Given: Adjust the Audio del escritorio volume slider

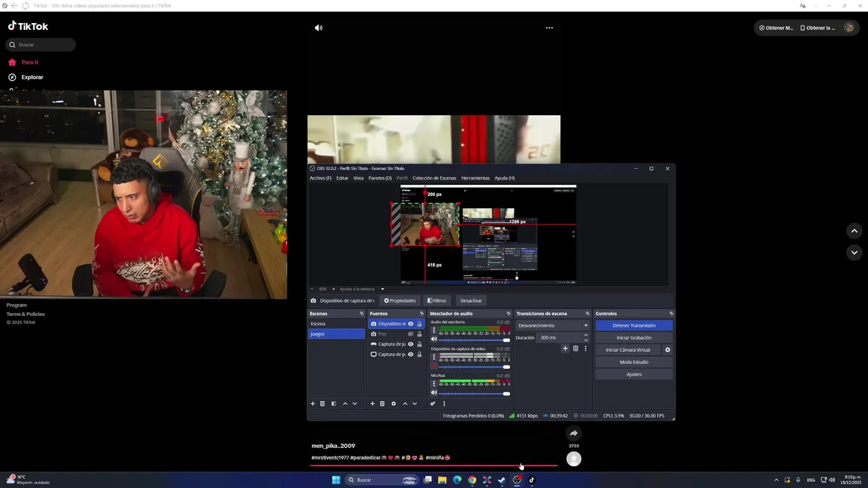Looking at the screenshot, I should coord(475,340).
